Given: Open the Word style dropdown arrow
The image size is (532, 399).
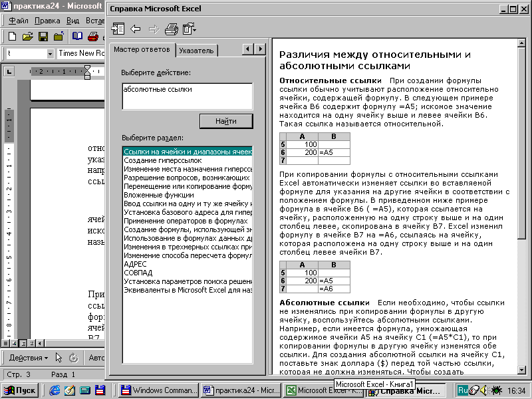Looking at the screenshot, I should click(51, 54).
